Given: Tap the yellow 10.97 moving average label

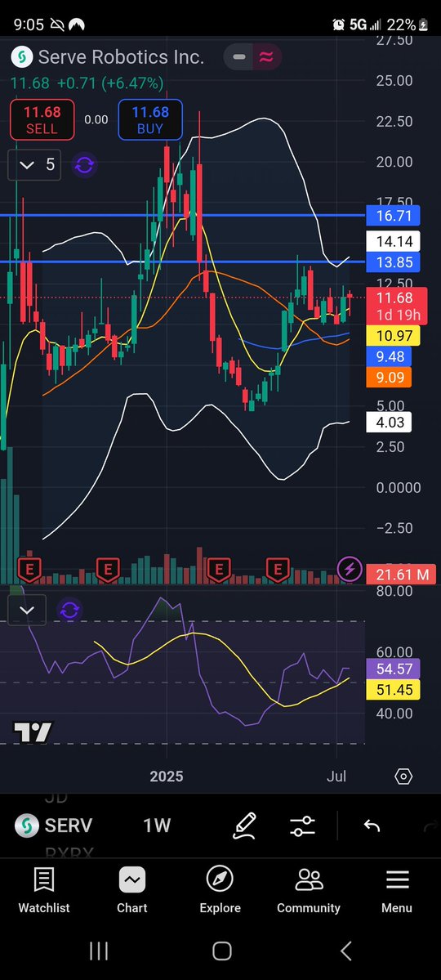Looking at the screenshot, I should (393, 336).
